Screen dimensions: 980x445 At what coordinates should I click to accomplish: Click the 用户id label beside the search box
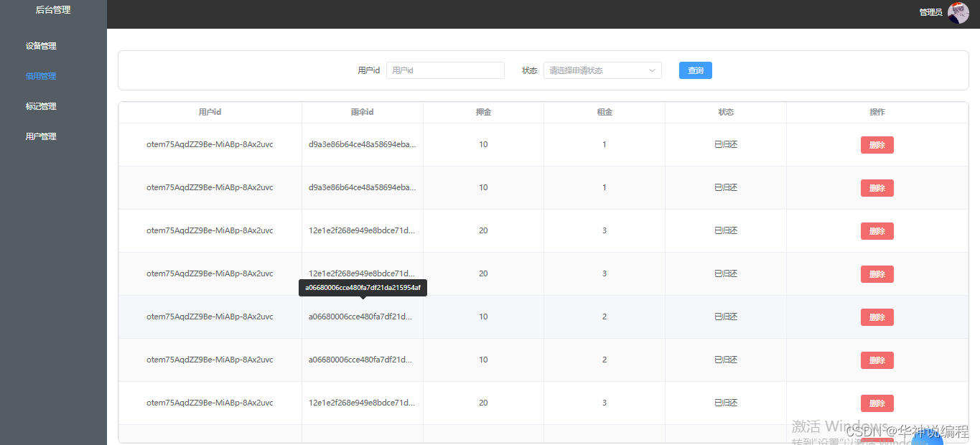pyautogui.click(x=368, y=70)
